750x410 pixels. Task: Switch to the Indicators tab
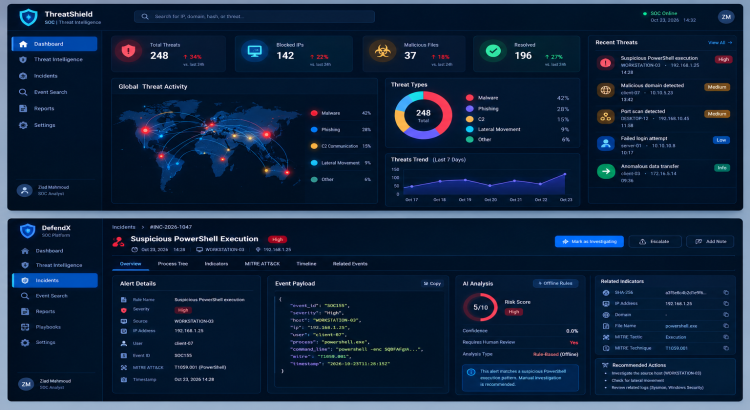click(x=216, y=264)
